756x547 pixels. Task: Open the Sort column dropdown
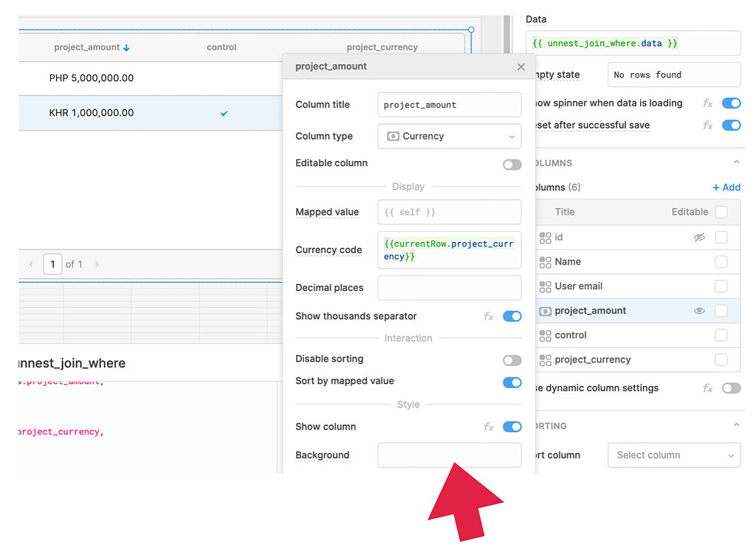pyautogui.click(x=673, y=455)
